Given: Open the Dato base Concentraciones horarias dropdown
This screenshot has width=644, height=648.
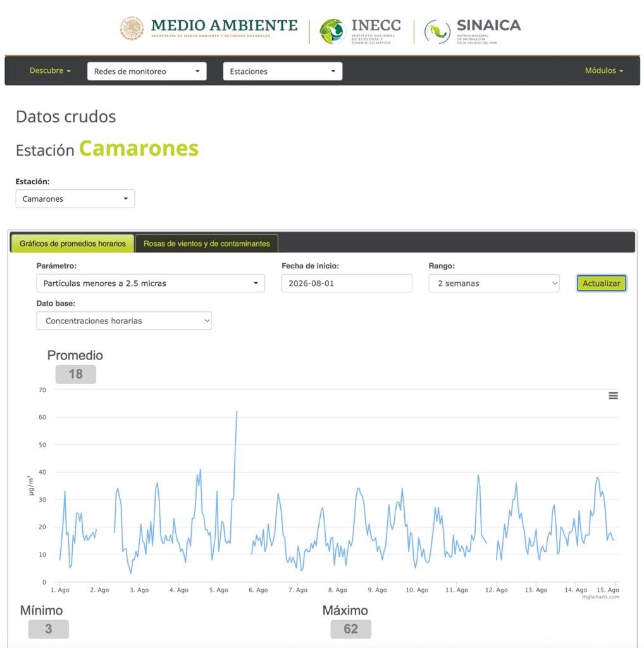Looking at the screenshot, I should coord(124,321).
